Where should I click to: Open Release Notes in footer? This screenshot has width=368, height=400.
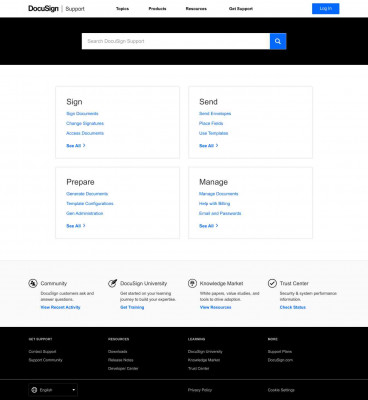click(x=121, y=360)
